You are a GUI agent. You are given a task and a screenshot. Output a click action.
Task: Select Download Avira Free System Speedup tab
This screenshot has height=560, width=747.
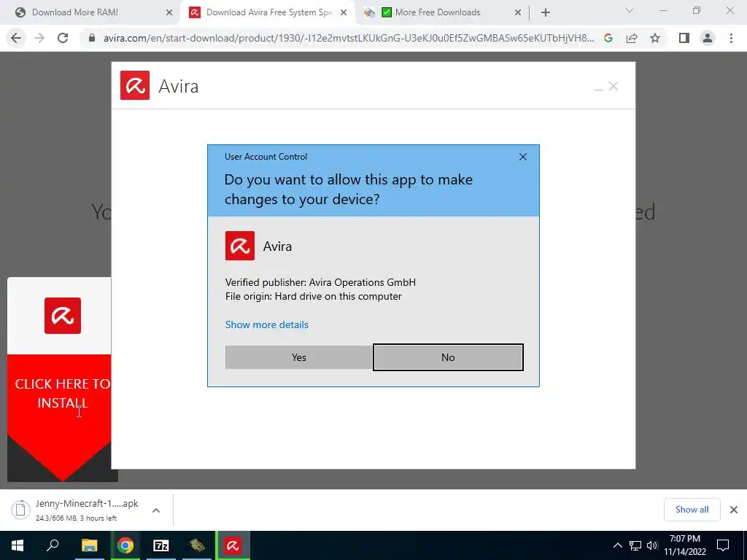click(267, 12)
